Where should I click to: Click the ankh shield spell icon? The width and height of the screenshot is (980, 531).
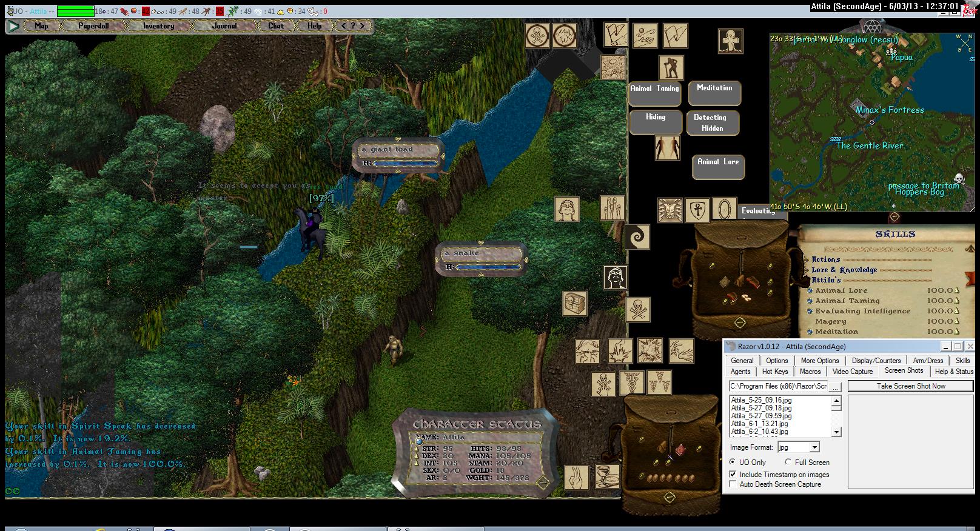[697, 210]
